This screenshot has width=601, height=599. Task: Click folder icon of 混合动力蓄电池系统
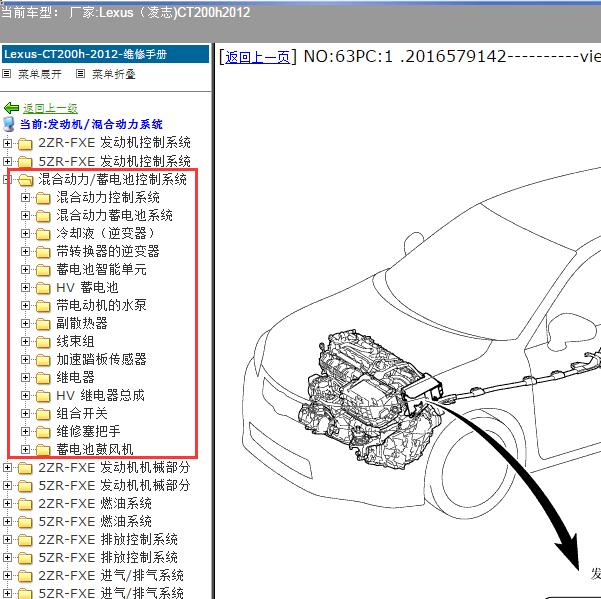pyautogui.click(x=43, y=216)
